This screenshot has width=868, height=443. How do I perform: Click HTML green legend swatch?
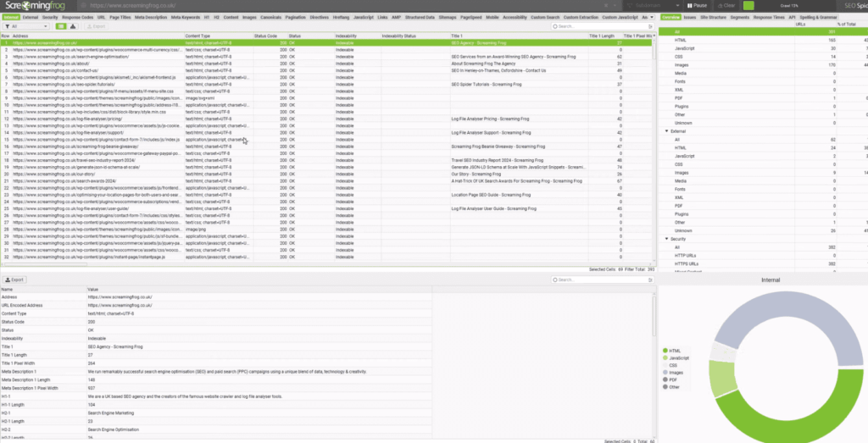point(665,351)
